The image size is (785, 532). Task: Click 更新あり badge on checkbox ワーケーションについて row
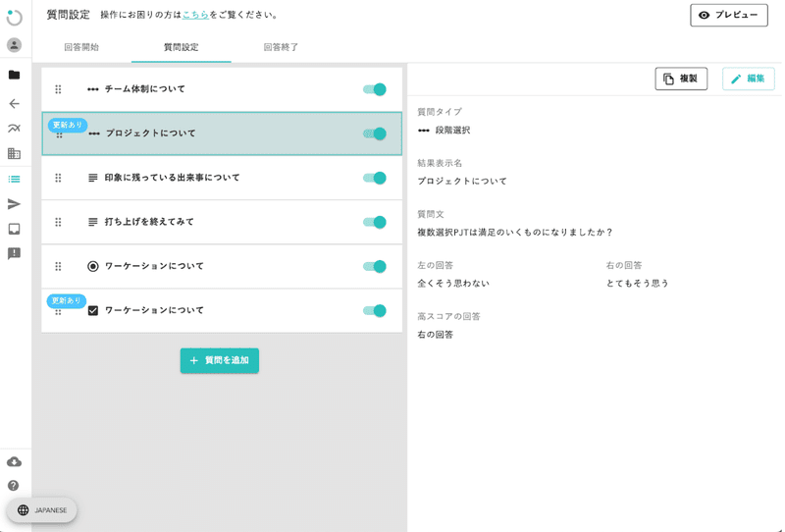coord(67,300)
